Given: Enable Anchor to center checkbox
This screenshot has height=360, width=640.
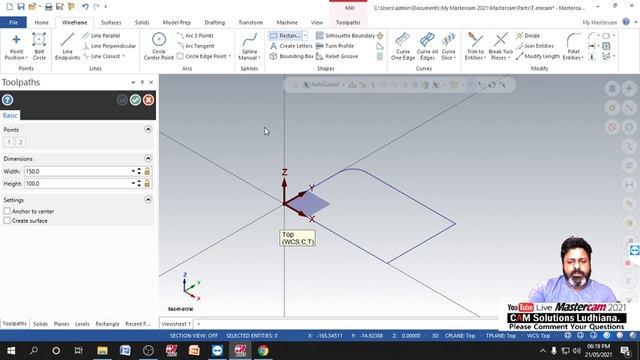Looking at the screenshot, I should tap(7, 211).
